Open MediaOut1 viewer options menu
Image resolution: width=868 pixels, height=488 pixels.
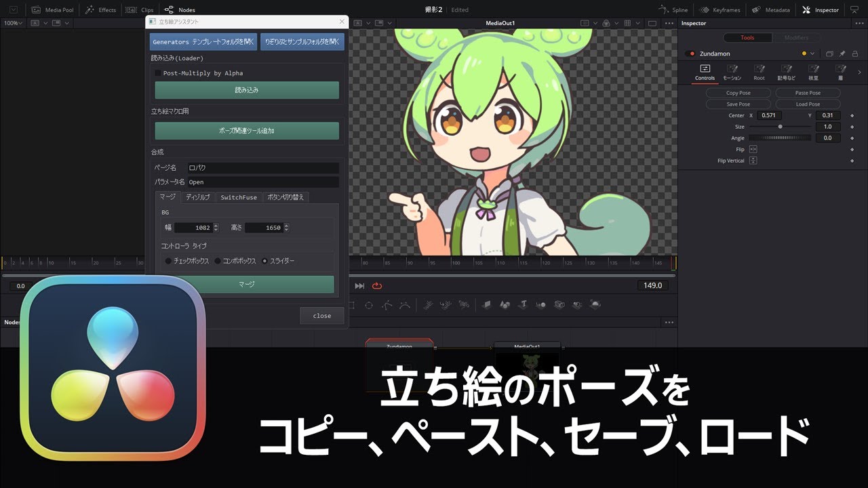click(x=669, y=23)
